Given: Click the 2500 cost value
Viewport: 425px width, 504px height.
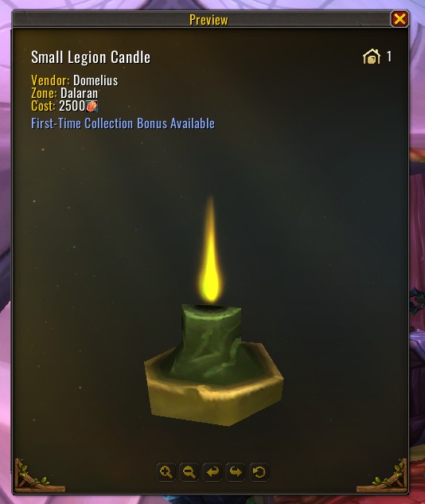Looking at the screenshot, I should 72,106.
